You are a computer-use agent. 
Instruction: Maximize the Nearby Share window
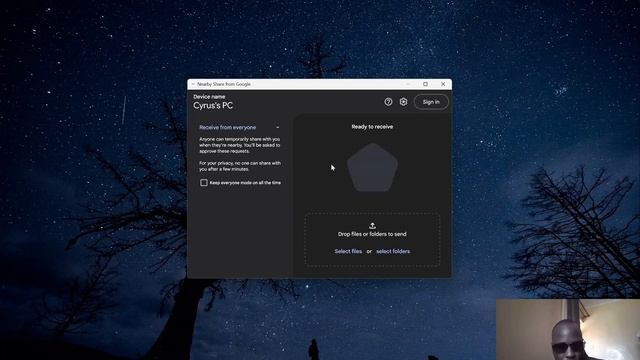tap(425, 84)
